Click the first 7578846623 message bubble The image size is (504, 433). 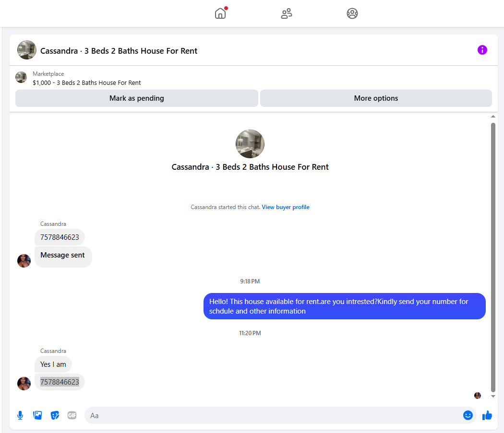pos(60,237)
